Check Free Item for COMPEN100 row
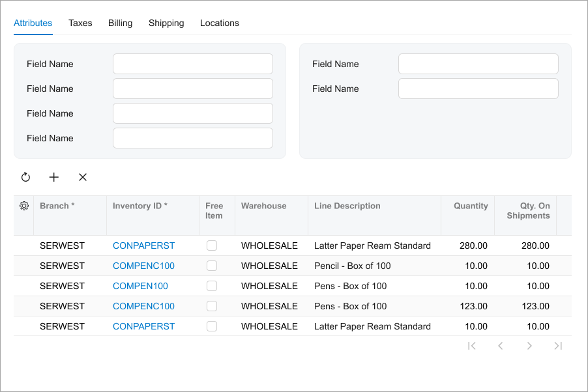This screenshot has width=588, height=392. 212,286
